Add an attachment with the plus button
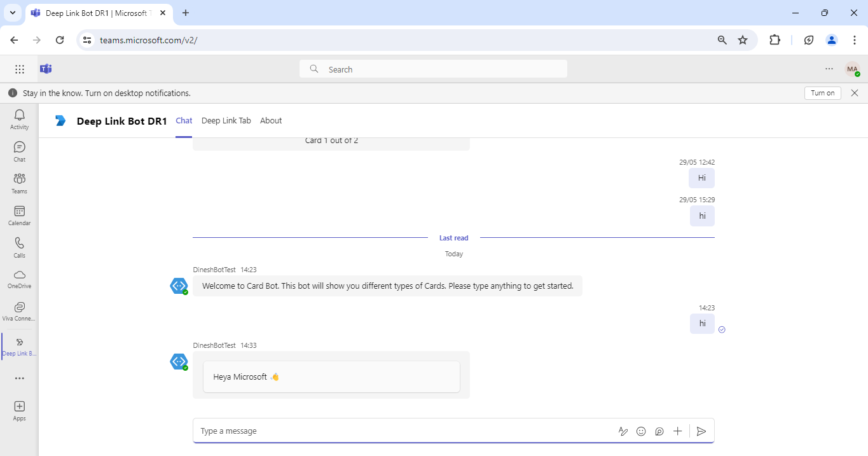Viewport: 868px width, 456px height. (x=677, y=431)
